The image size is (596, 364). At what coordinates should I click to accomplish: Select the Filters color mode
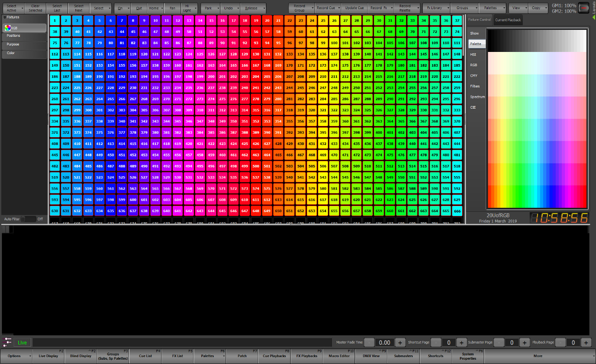coord(475,86)
